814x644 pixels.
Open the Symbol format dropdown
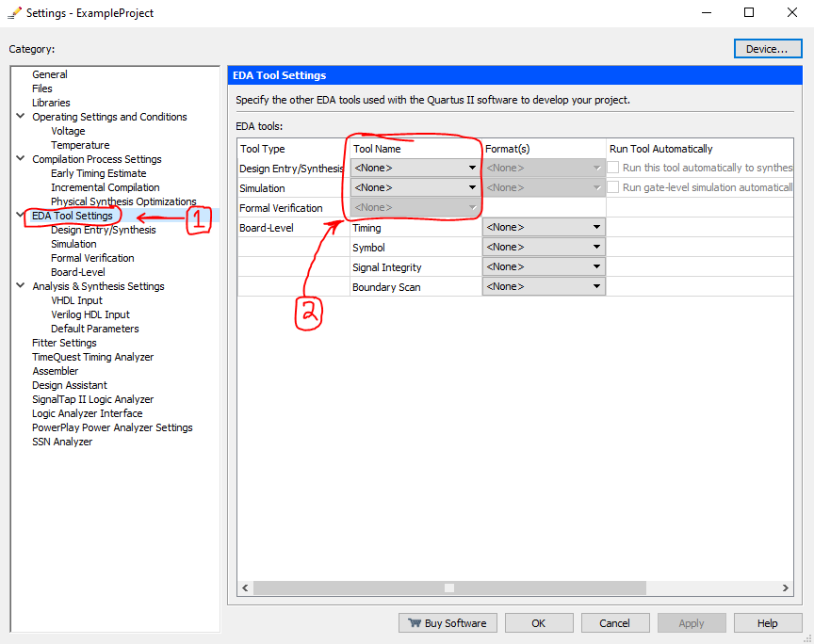[544, 247]
